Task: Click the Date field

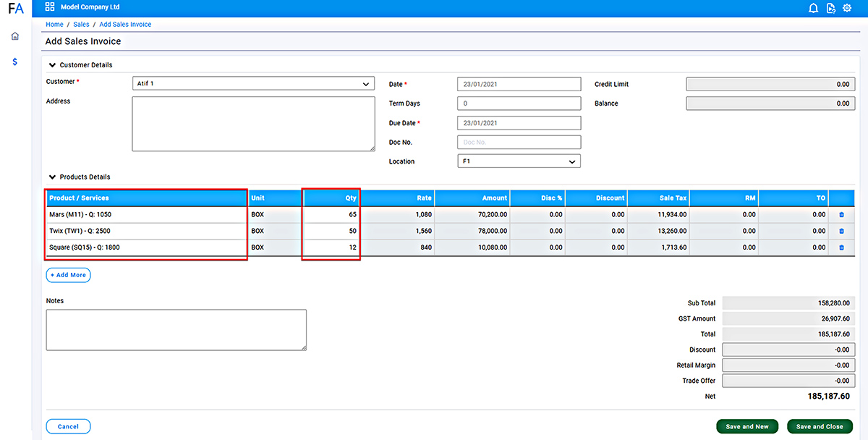Action: (519, 84)
